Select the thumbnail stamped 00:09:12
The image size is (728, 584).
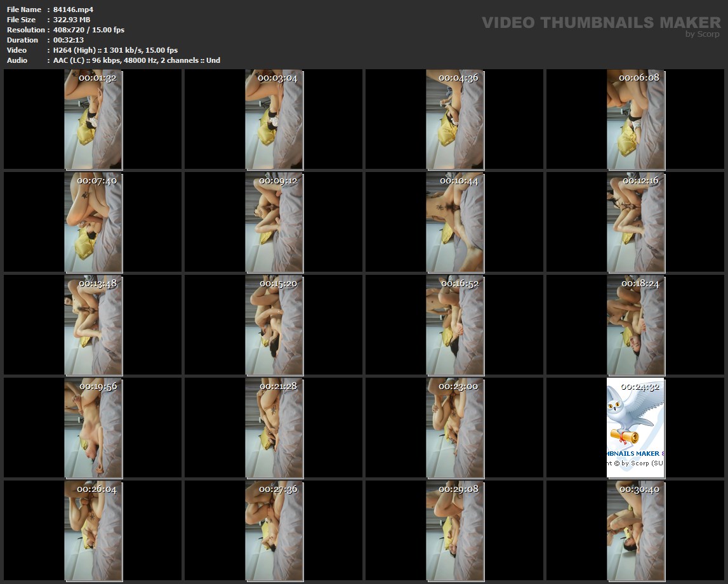coord(274,222)
